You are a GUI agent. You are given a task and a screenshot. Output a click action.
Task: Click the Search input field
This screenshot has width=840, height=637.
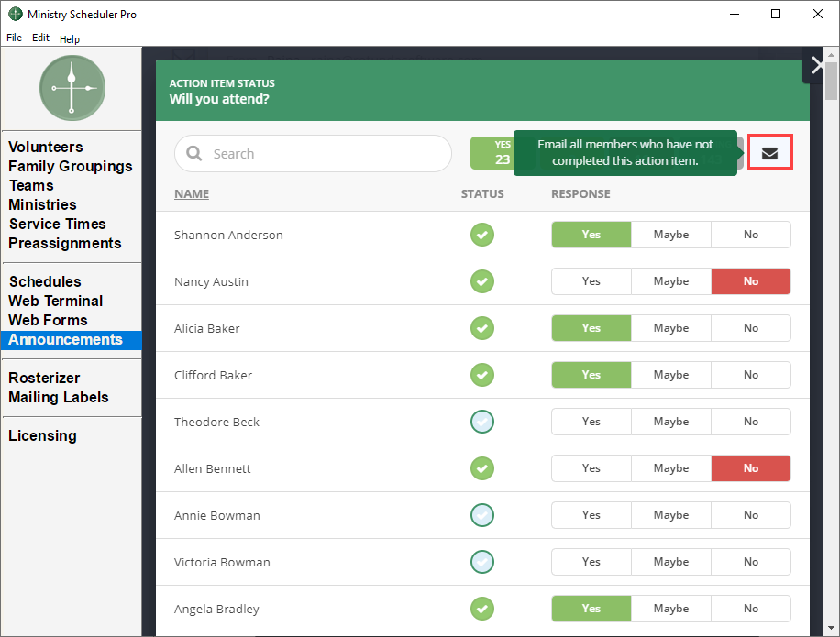coord(313,154)
